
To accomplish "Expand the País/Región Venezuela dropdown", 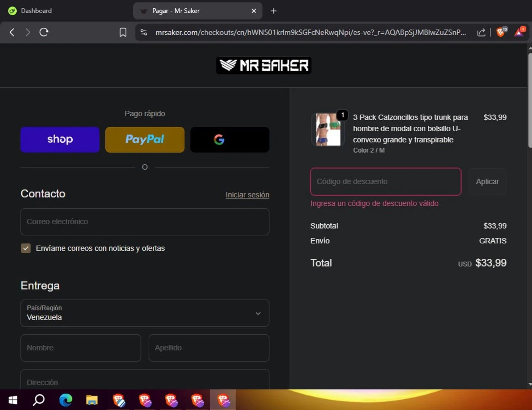I will pos(145,313).
